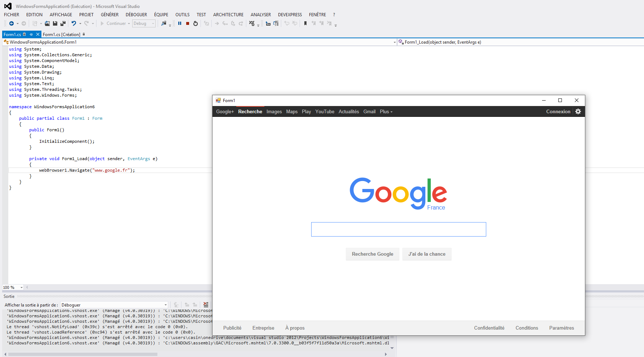Expand the Continuer button dropdown arrow
The height and width of the screenshot is (357, 644).
pos(129,24)
